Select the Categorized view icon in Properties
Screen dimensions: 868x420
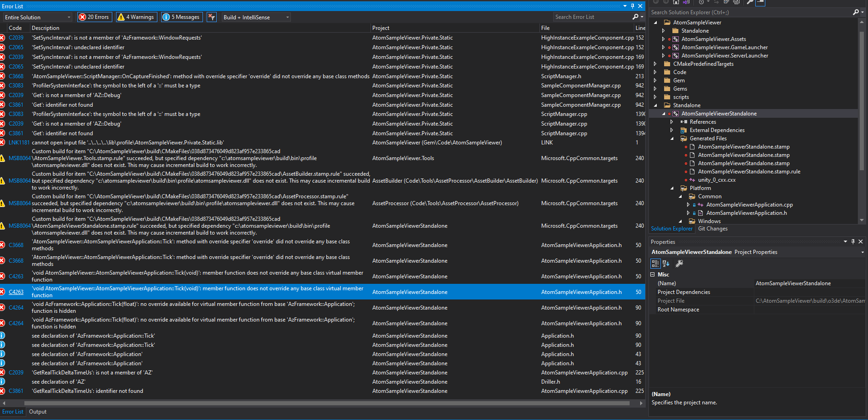pyautogui.click(x=655, y=263)
